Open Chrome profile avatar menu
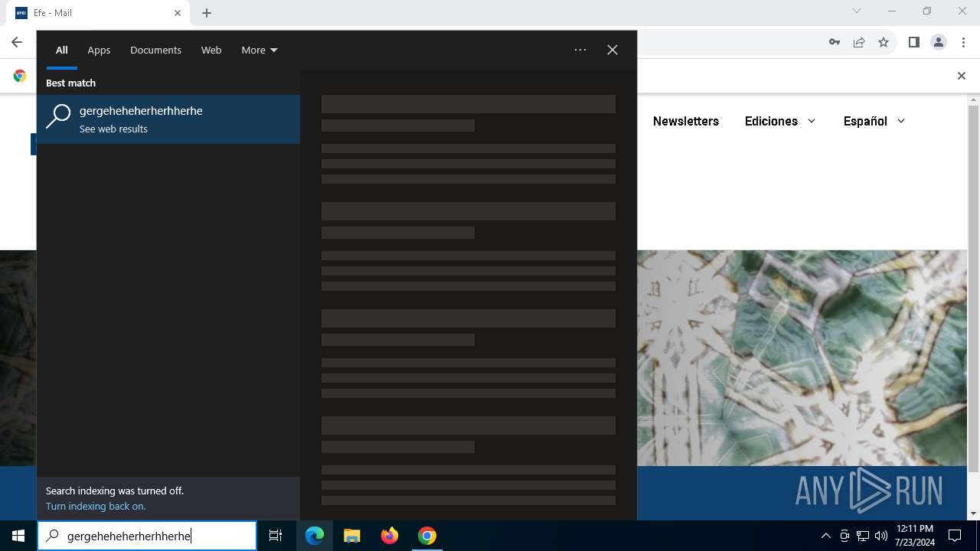980x551 pixels. click(939, 42)
